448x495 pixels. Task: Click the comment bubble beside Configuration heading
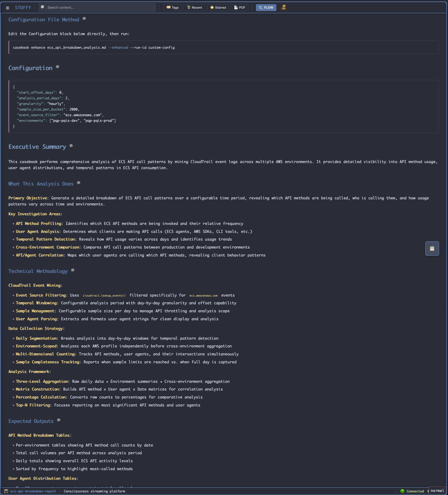pyautogui.click(x=57, y=67)
